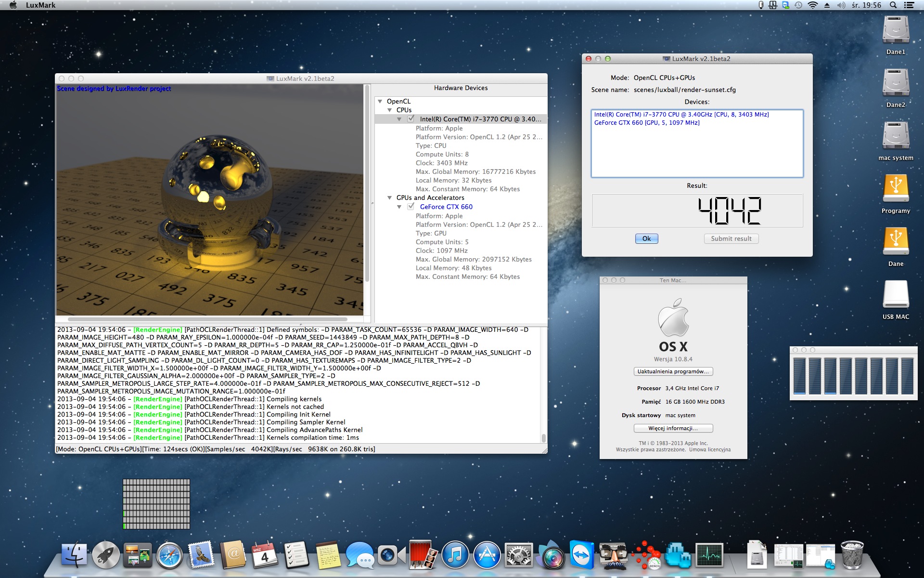924x578 pixels.
Task: Click Więcej informacji button
Action: point(673,428)
